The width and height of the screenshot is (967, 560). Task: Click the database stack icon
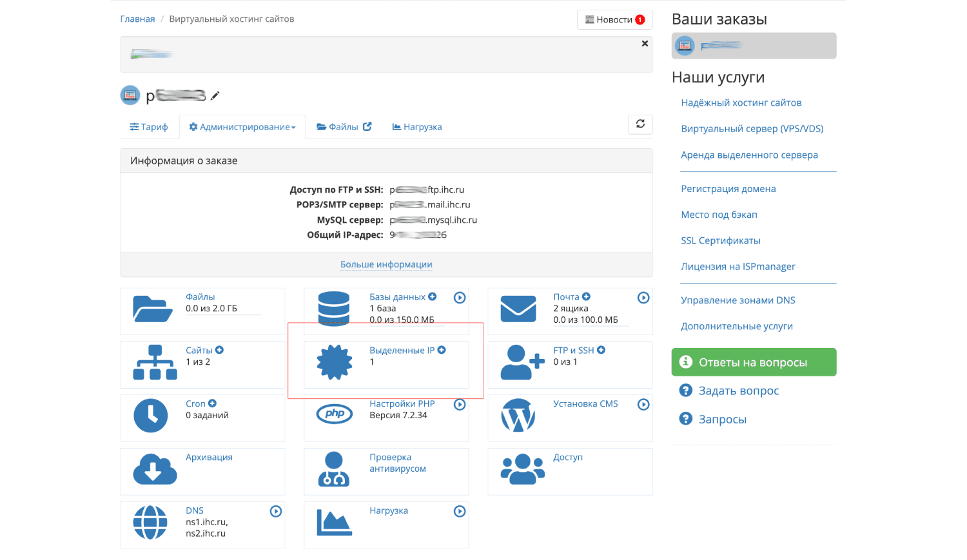334,309
